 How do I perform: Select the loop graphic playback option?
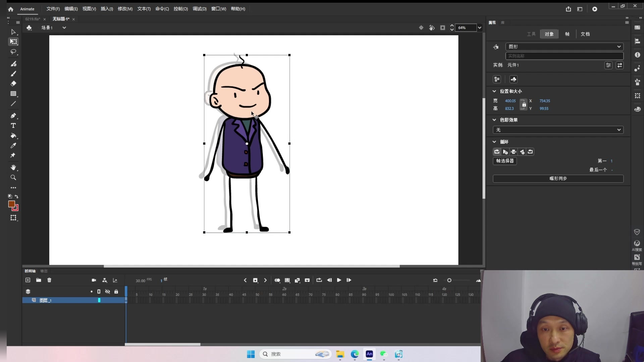[x=497, y=152]
